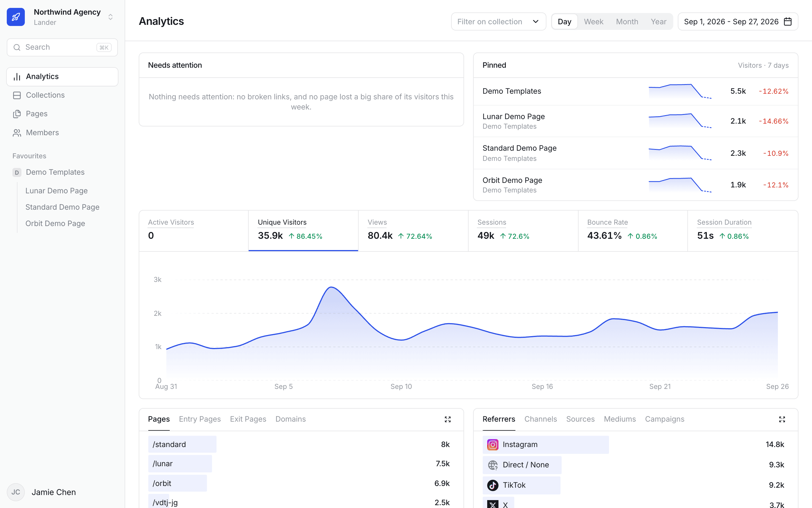Click the D badge next to Demo Templates
The image size is (812, 508).
[17, 172]
